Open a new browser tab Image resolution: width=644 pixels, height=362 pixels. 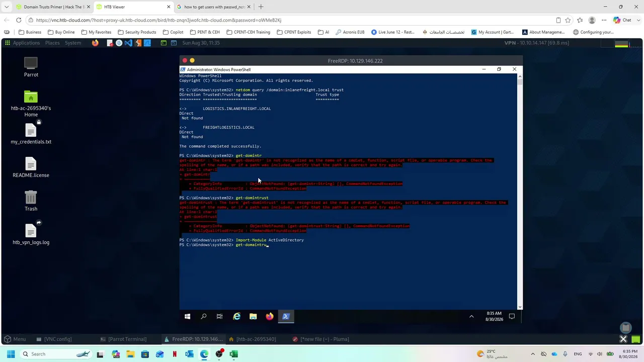click(x=261, y=7)
